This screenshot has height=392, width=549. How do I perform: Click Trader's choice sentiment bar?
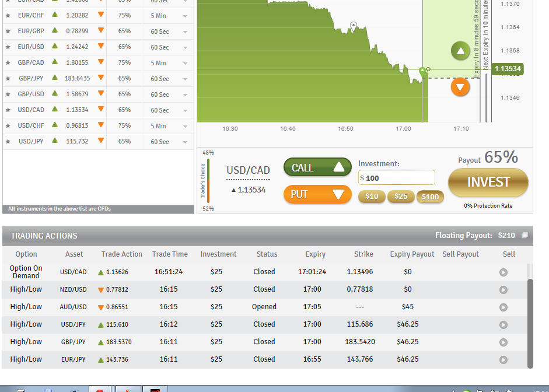(208, 181)
